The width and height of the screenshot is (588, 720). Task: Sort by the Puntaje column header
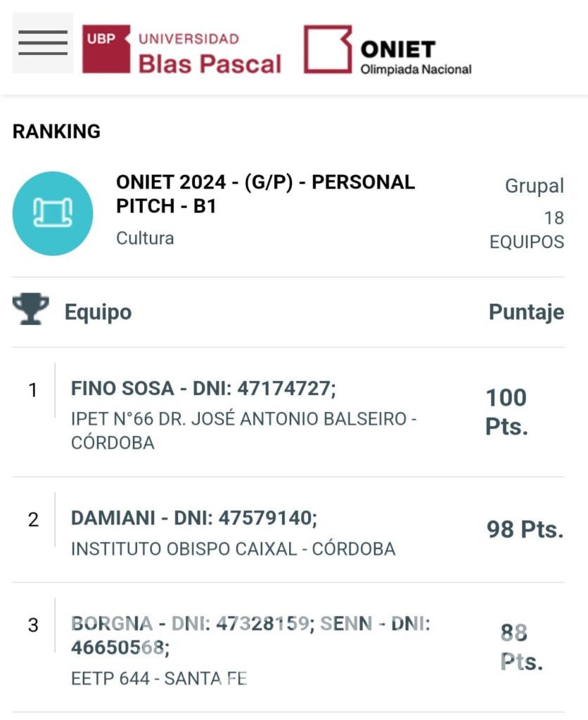coord(526,312)
